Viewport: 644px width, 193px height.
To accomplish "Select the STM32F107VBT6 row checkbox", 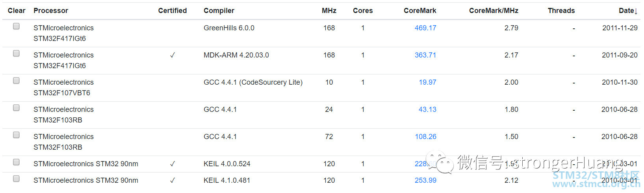I will 16,81.
